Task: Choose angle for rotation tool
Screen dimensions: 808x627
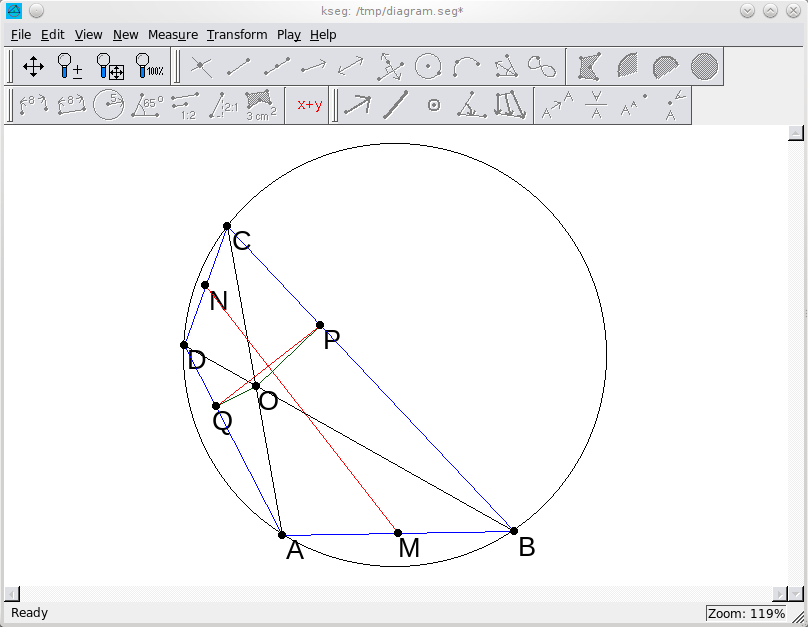Action: point(472,105)
